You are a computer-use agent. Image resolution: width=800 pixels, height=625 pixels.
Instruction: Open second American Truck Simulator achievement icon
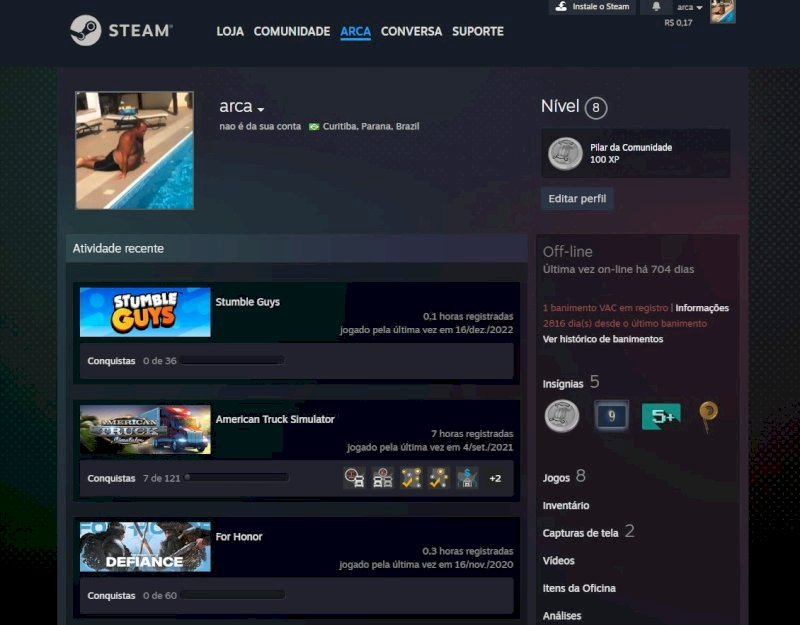coord(383,478)
